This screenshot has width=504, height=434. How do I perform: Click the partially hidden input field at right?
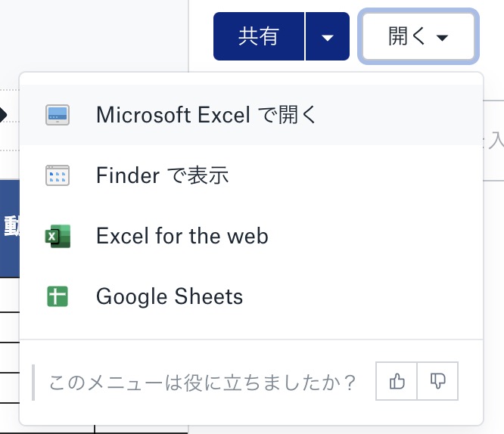493,141
